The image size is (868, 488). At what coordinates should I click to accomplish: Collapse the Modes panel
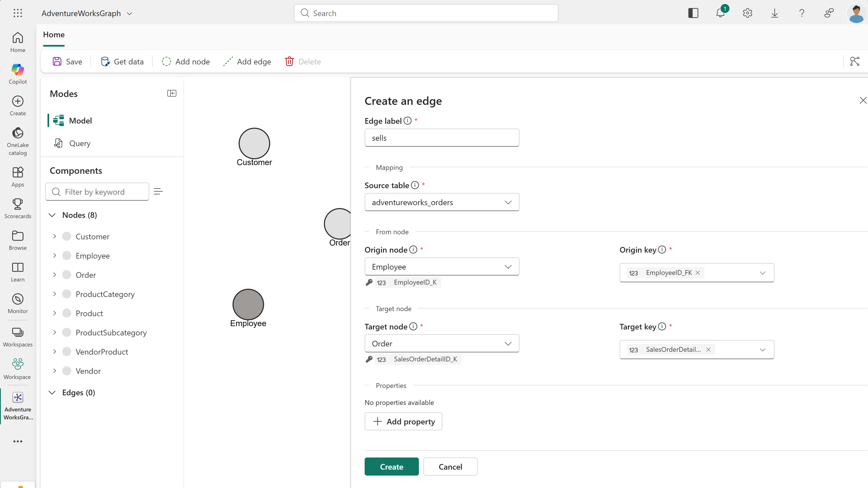172,93
